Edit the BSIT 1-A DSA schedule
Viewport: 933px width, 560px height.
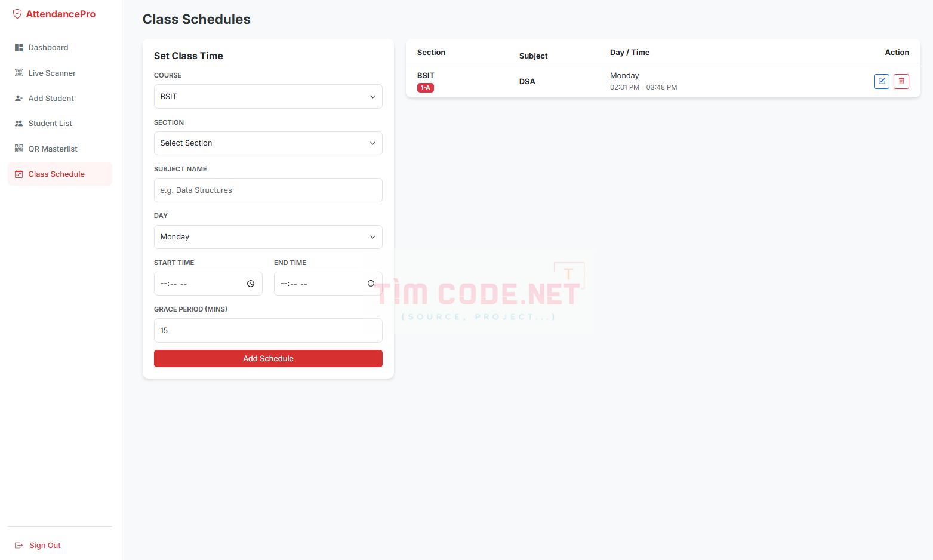click(882, 81)
